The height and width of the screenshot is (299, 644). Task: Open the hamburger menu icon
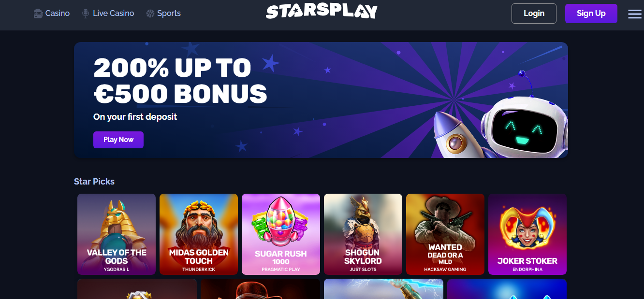pos(635,14)
